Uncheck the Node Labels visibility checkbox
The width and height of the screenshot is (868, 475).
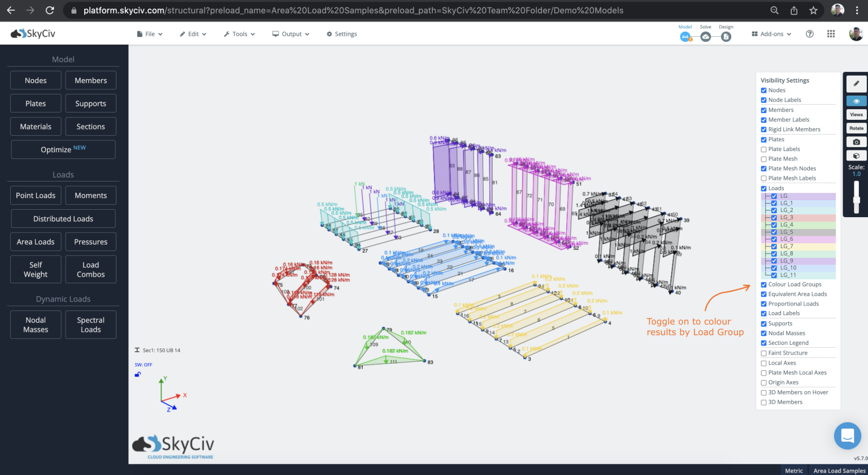763,100
